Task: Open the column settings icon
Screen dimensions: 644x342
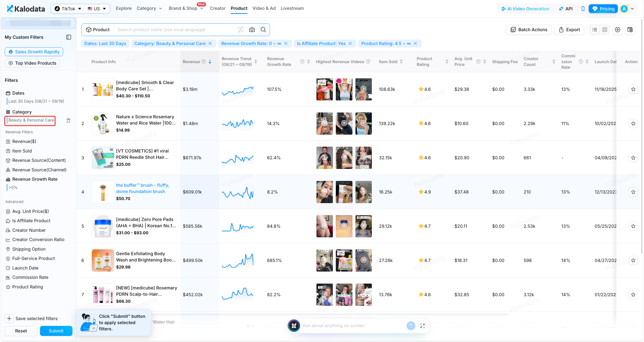Action: tap(630, 30)
